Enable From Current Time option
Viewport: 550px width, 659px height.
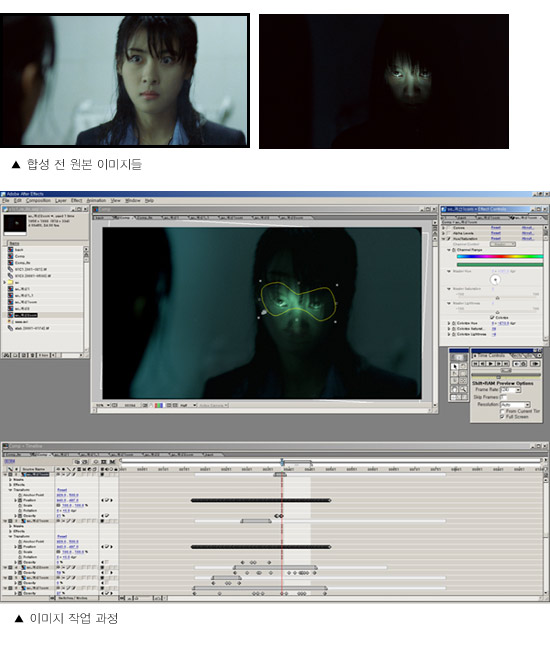[502, 411]
